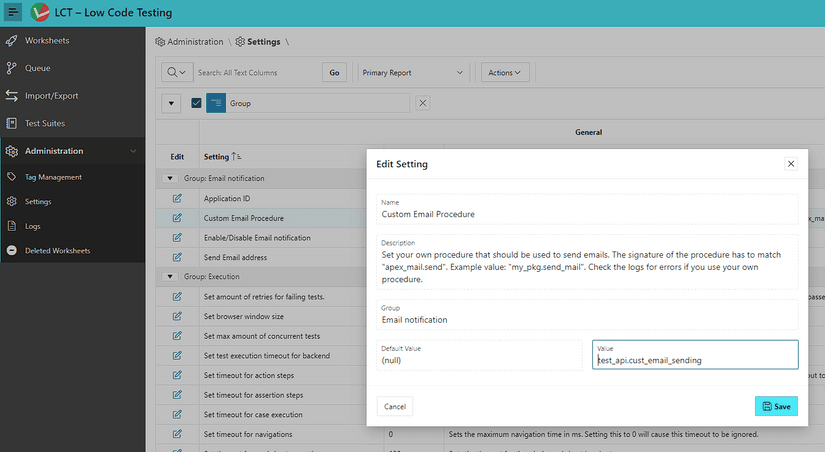Open Tag Management

[x=73, y=177]
